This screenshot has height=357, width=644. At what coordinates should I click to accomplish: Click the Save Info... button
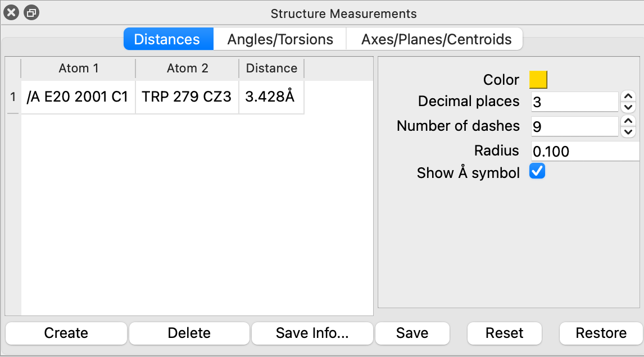312,333
